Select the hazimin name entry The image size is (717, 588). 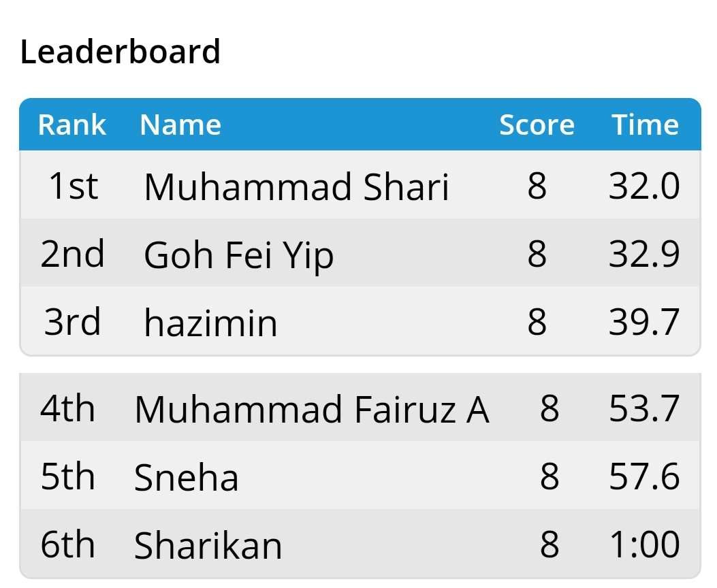pyautogui.click(x=210, y=323)
